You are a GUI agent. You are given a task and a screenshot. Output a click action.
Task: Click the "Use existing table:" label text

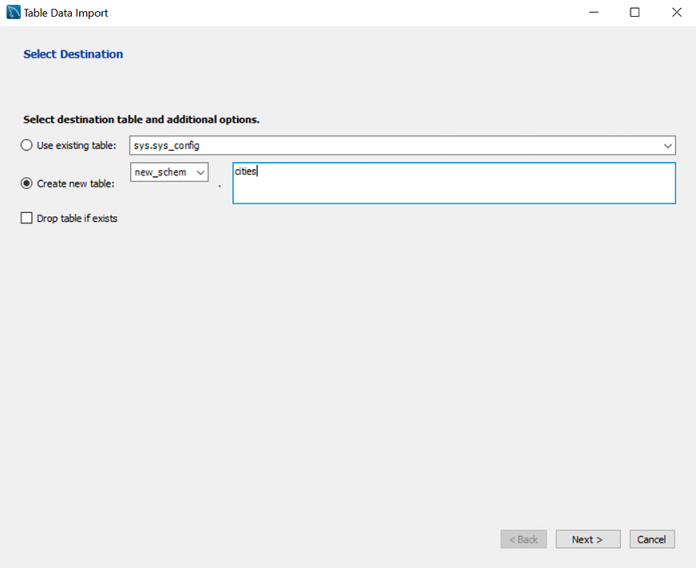[x=76, y=145]
